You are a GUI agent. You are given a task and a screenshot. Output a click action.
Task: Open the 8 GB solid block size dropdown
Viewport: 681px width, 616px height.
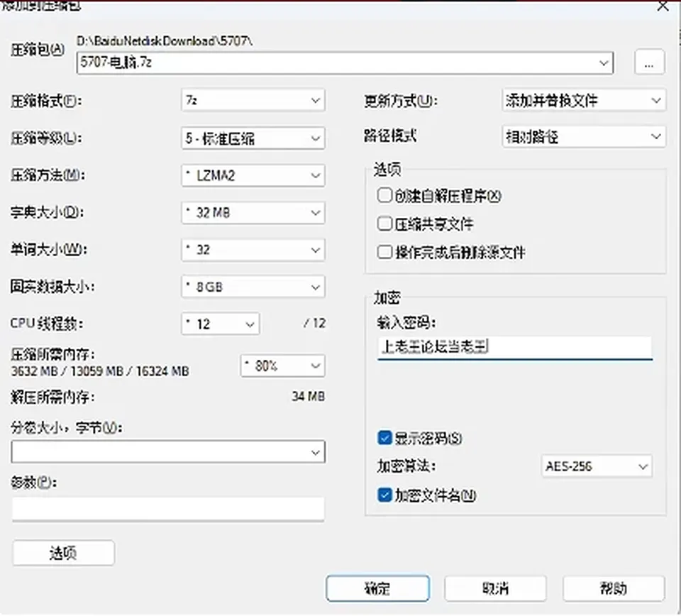click(x=253, y=287)
